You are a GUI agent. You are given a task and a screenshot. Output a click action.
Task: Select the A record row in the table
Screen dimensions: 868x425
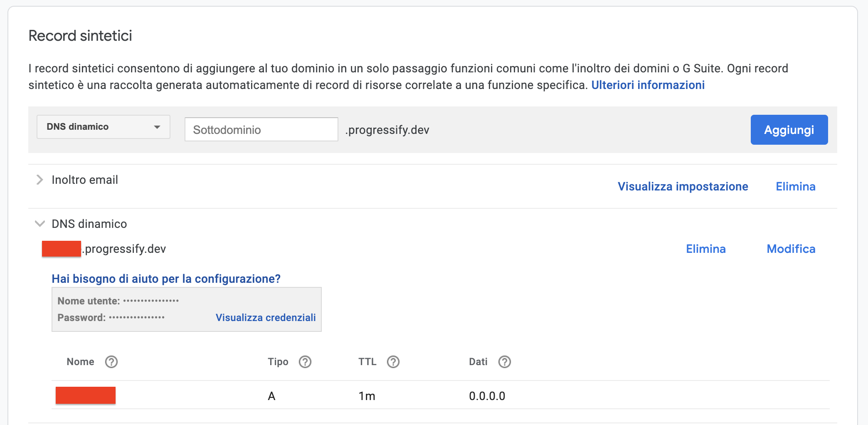tap(272, 395)
